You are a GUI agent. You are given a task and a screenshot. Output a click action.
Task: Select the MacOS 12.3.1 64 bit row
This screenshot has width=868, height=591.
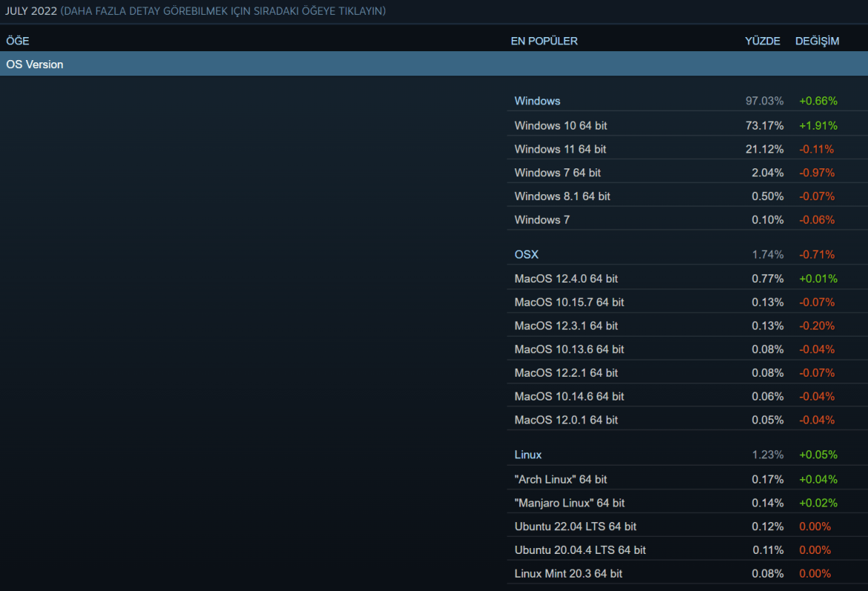(x=687, y=326)
